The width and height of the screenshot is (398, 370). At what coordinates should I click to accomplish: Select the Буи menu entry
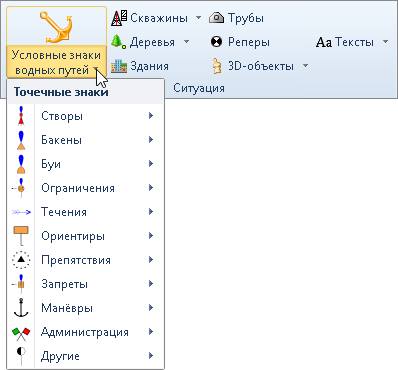point(85,164)
